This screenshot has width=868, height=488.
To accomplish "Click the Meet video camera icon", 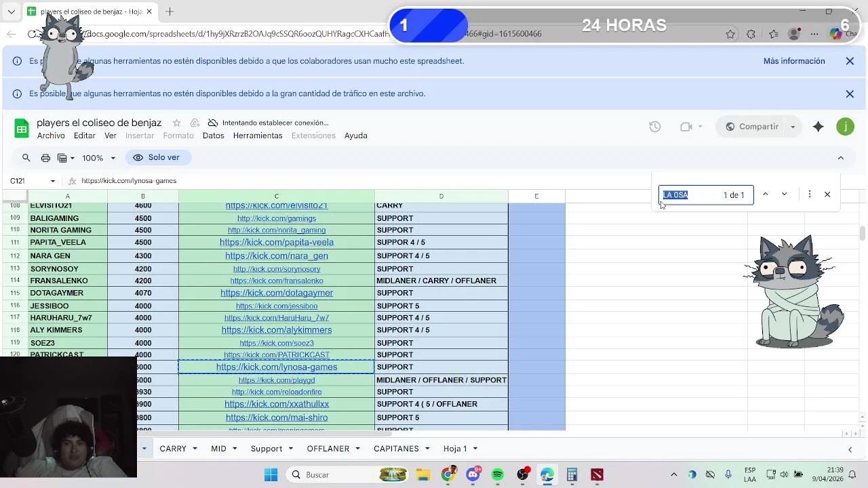I will (x=686, y=127).
